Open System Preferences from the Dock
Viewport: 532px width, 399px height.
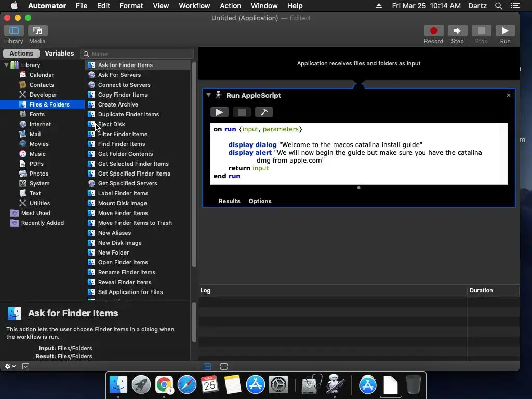coord(278,384)
